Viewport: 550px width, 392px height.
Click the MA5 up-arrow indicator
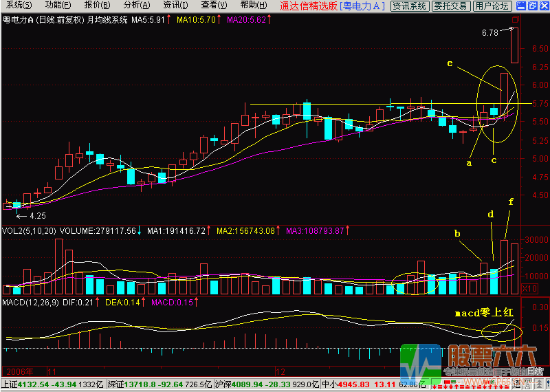tap(169, 19)
